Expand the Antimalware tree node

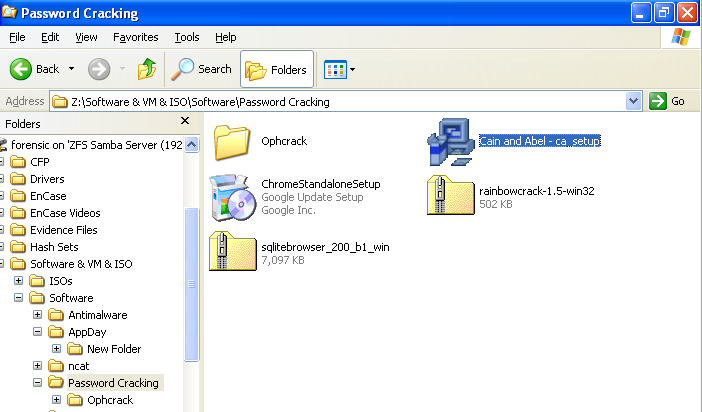(x=38, y=315)
